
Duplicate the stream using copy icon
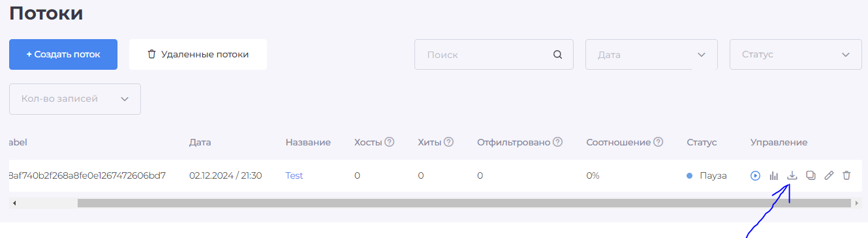pos(811,175)
